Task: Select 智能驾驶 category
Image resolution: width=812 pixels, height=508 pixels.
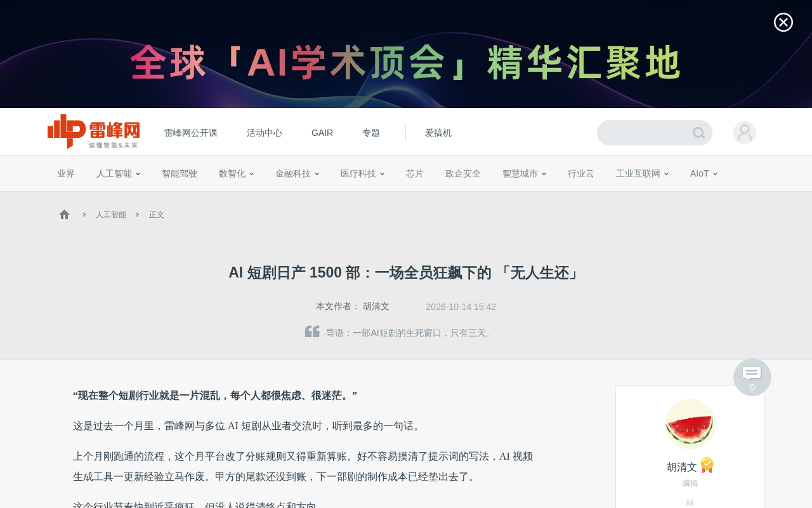Action: 180,173
